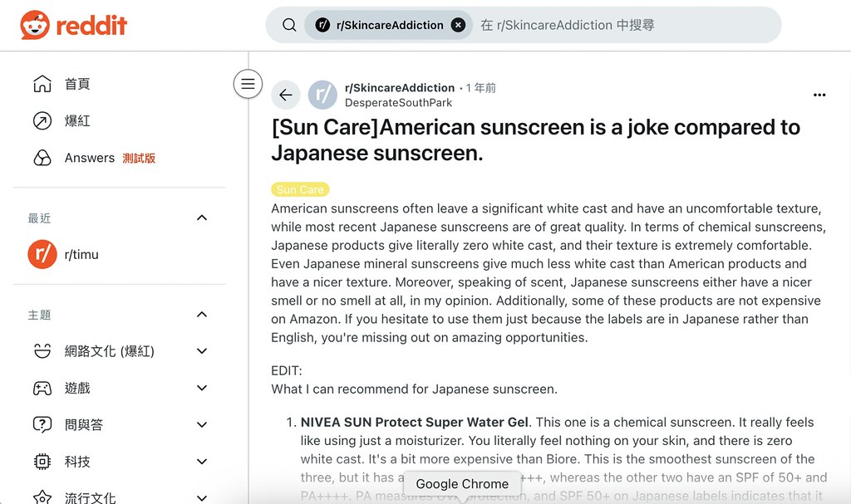Open Answers in the sidebar
Screen dimensions: 851x504
(90, 158)
